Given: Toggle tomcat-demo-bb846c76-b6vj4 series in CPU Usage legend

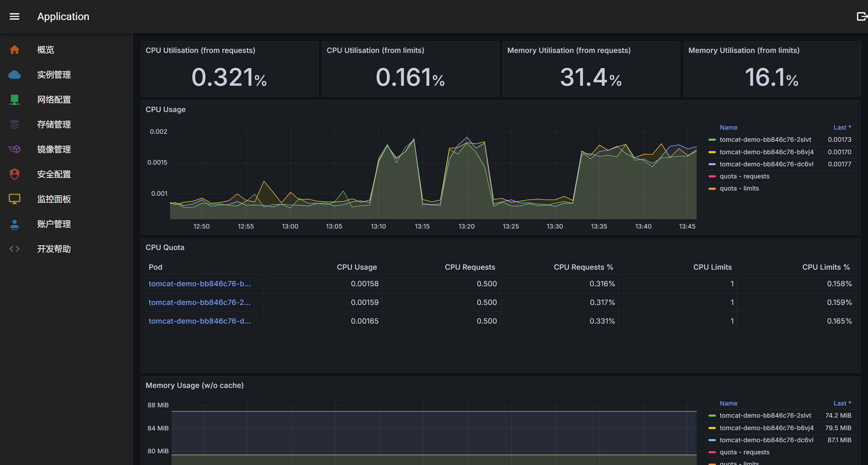Looking at the screenshot, I should click(767, 152).
